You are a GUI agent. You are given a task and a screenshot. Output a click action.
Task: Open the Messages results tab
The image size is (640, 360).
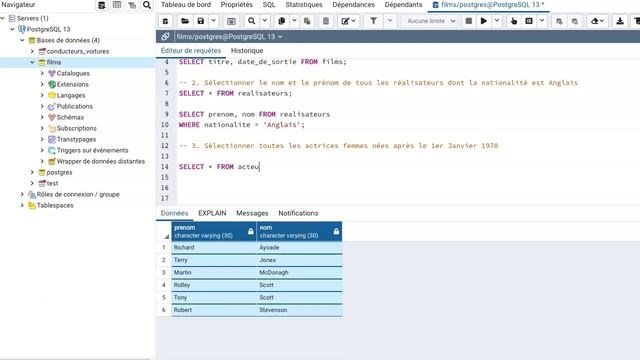[252, 213]
